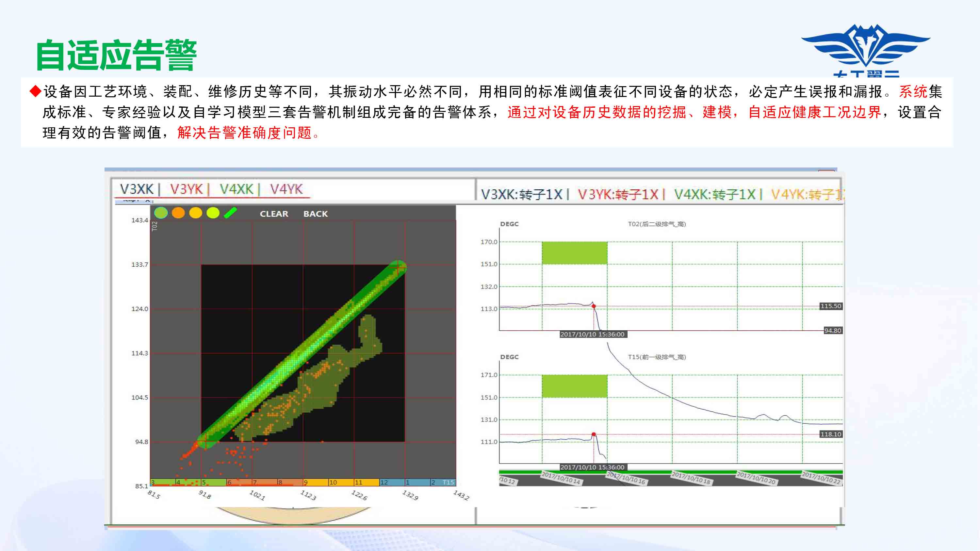Click the red marker on T15 trend

[x=594, y=434]
